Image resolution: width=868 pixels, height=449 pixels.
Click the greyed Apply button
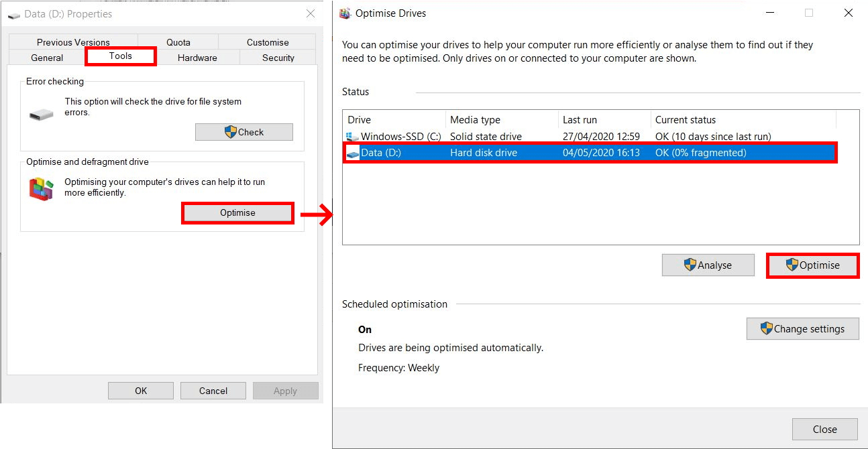pos(285,391)
